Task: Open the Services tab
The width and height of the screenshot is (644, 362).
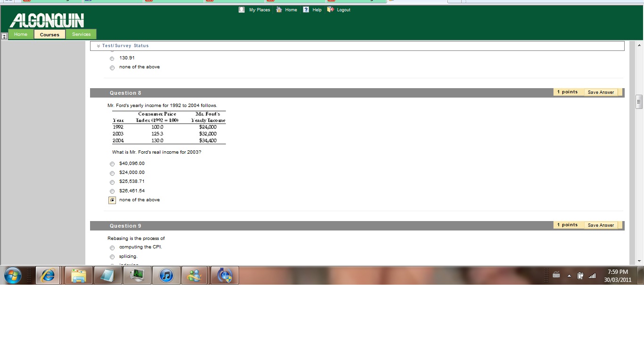Action: coord(81,34)
